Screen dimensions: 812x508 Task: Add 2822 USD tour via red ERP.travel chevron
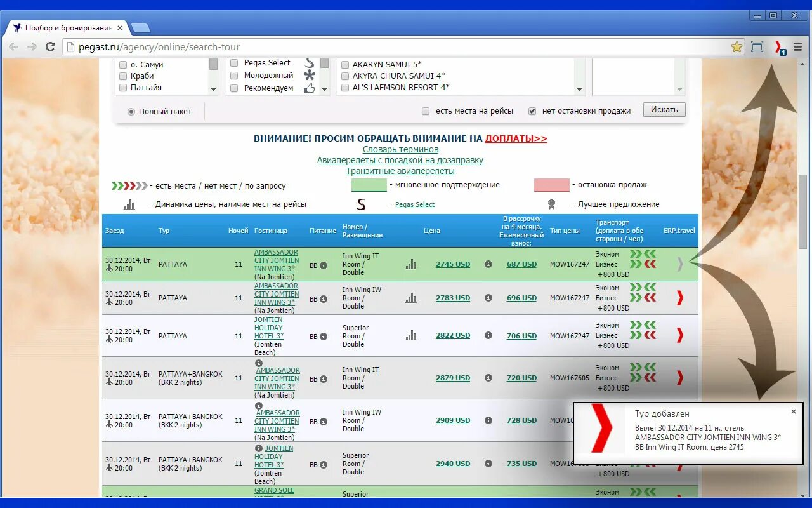[x=680, y=335]
